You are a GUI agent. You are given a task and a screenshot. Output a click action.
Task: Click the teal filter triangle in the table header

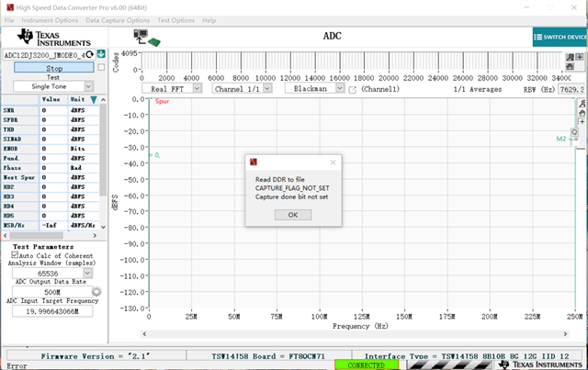click(x=94, y=100)
